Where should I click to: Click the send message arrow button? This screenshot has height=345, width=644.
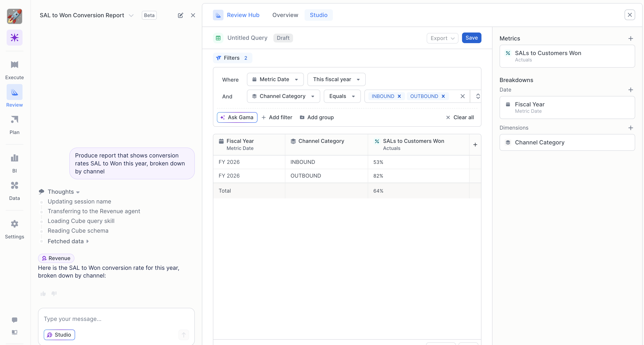click(184, 335)
